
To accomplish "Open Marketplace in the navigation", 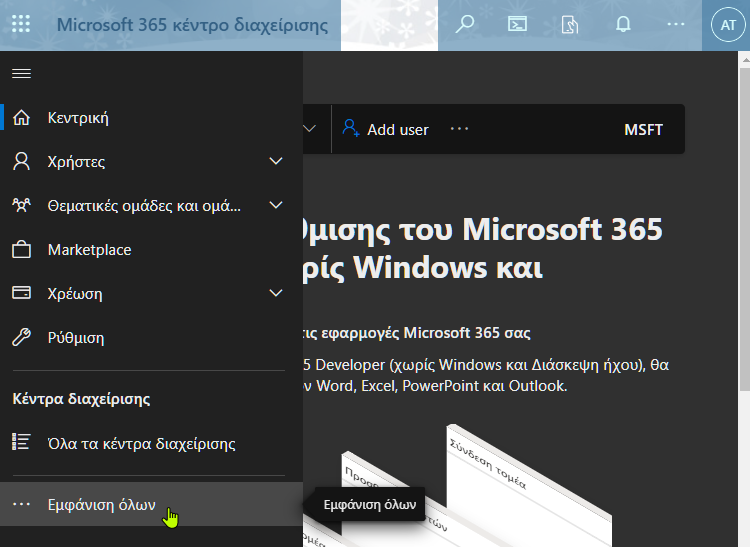I will pos(151,250).
